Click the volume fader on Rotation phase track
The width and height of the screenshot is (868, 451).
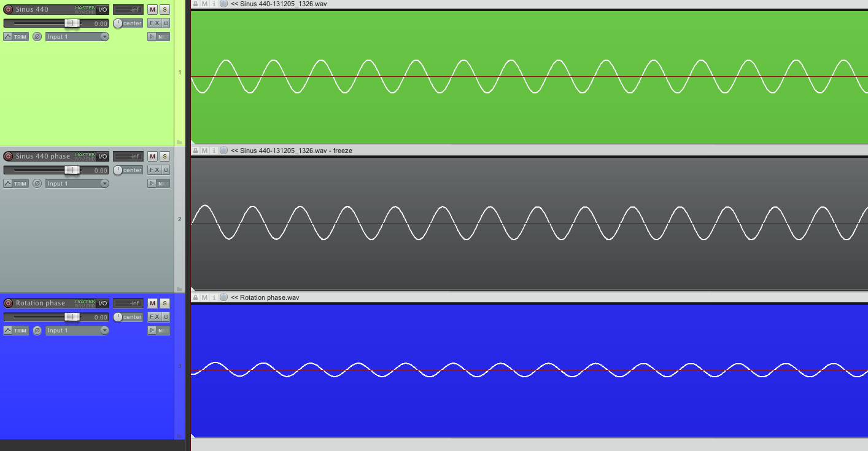(x=72, y=317)
